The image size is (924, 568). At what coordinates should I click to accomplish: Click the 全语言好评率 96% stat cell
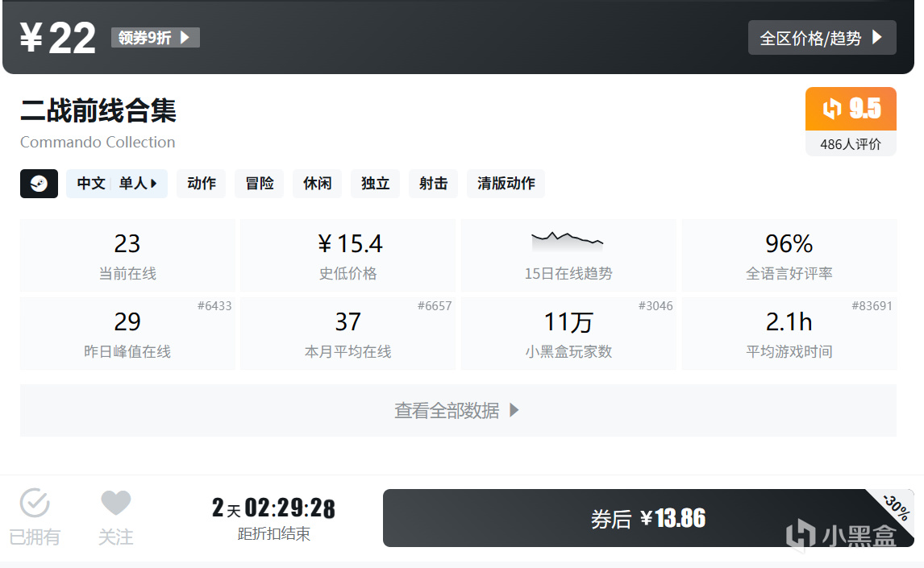pos(789,255)
